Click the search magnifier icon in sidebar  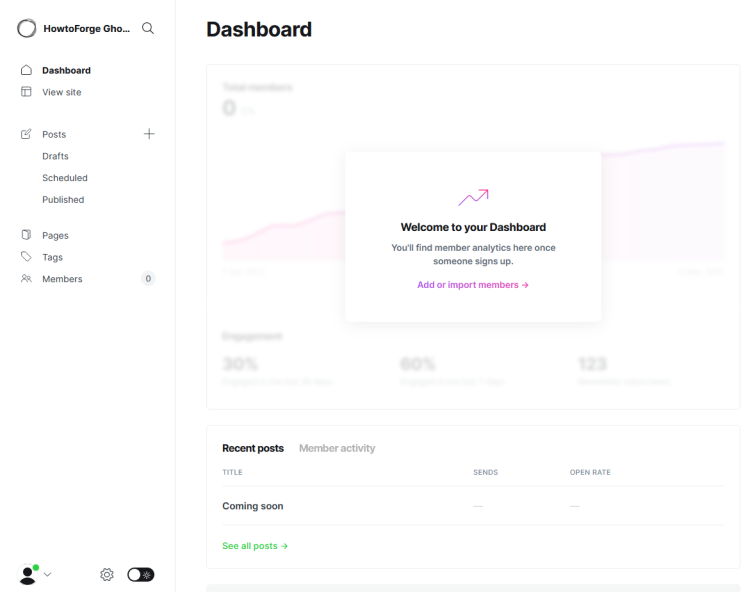click(148, 28)
